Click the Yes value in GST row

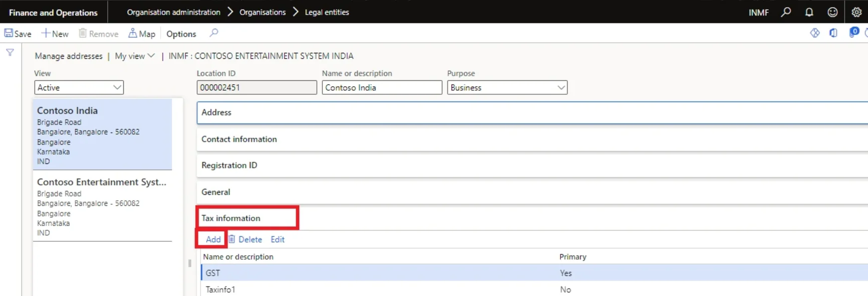(566, 273)
